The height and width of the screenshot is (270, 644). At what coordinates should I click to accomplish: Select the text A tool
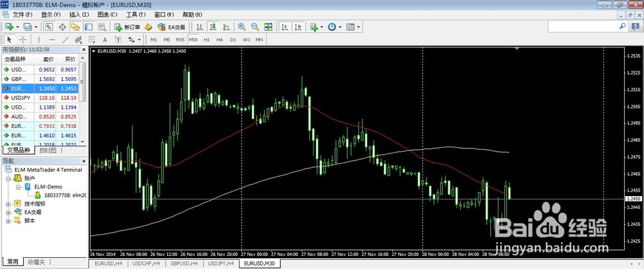(105, 40)
